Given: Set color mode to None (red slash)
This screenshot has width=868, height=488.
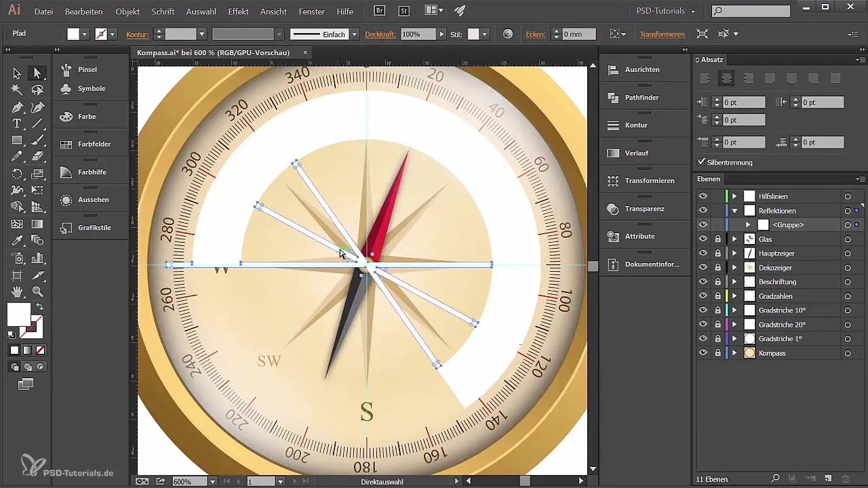Looking at the screenshot, I should [x=40, y=350].
